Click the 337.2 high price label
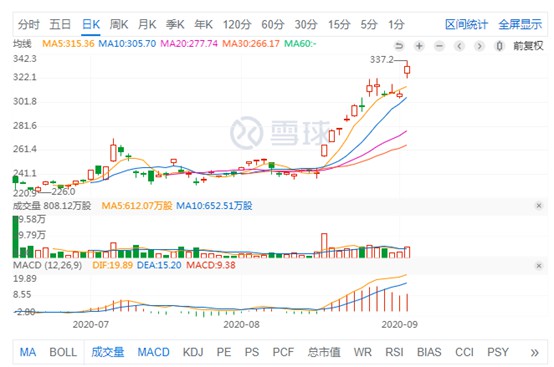 pyautogui.click(x=382, y=60)
